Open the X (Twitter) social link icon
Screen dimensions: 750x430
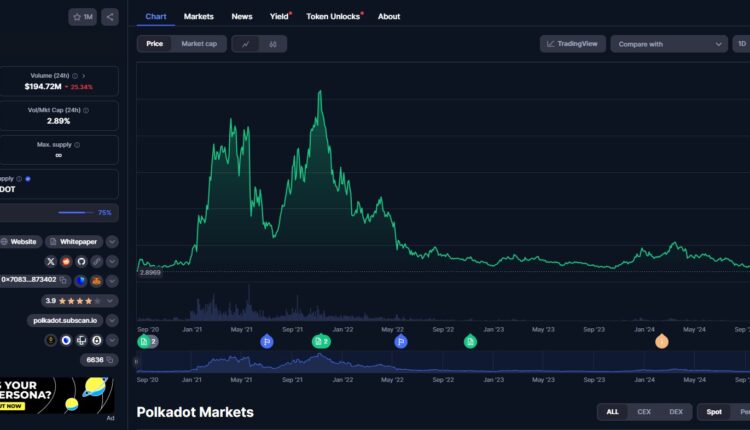(x=49, y=261)
